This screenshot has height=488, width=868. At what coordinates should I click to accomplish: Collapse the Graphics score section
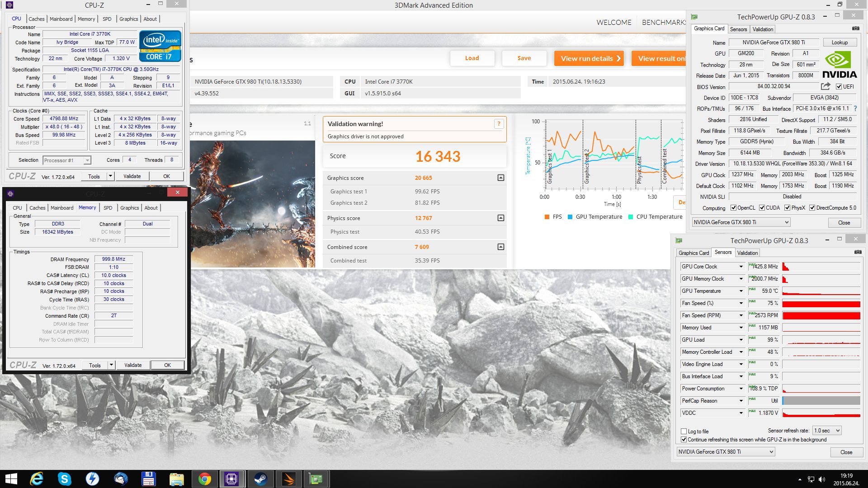(x=501, y=178)
